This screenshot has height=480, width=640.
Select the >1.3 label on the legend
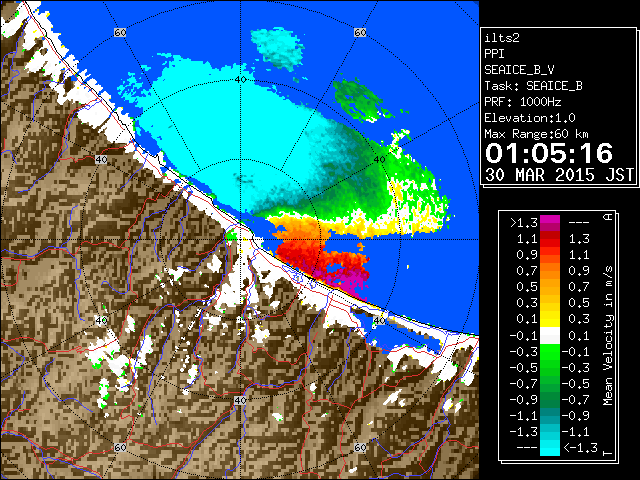[524, 223]
